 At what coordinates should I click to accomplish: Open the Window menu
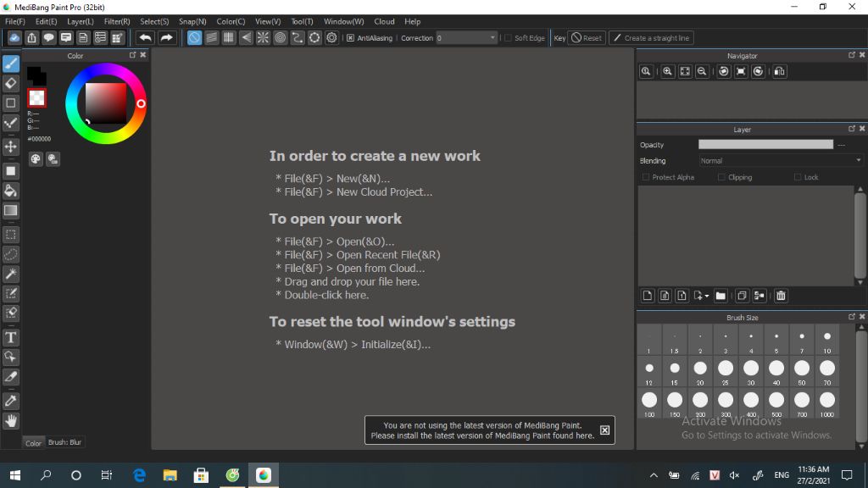tap(344, 21)
